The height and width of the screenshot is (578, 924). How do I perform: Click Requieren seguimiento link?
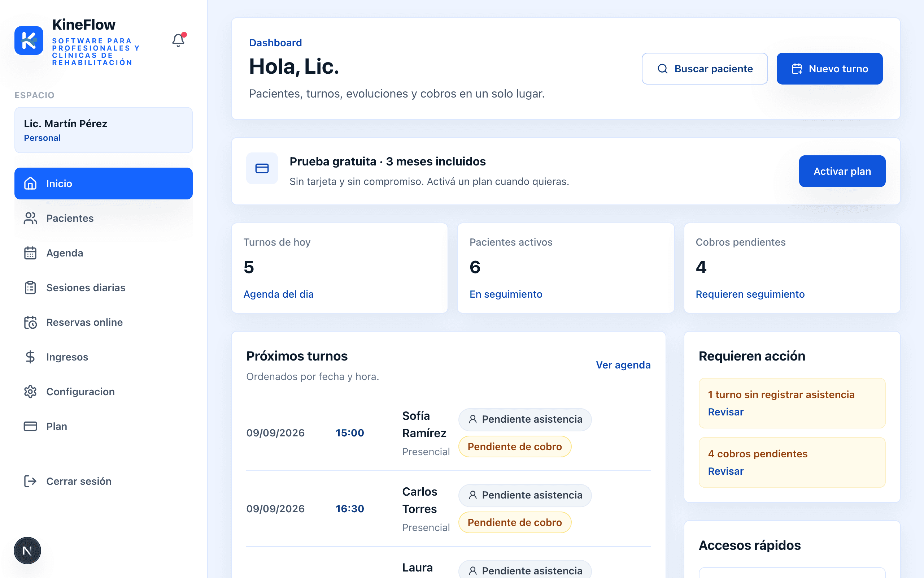(750, 294)
